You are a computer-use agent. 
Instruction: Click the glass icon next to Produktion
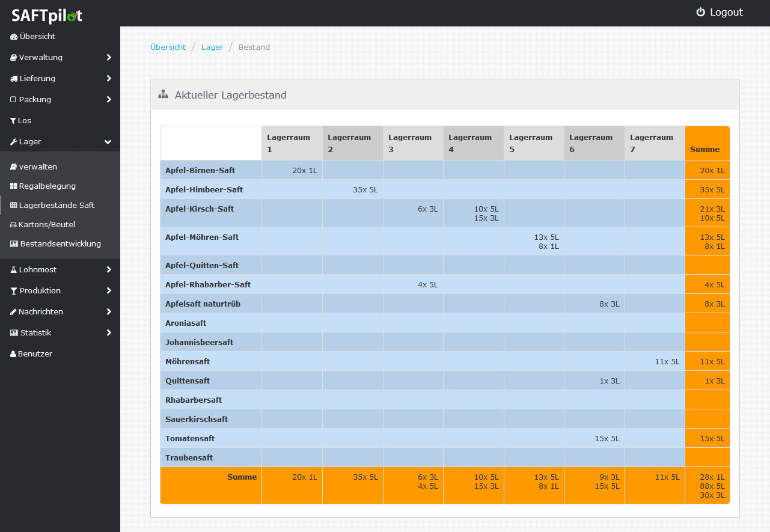[14, 291]
